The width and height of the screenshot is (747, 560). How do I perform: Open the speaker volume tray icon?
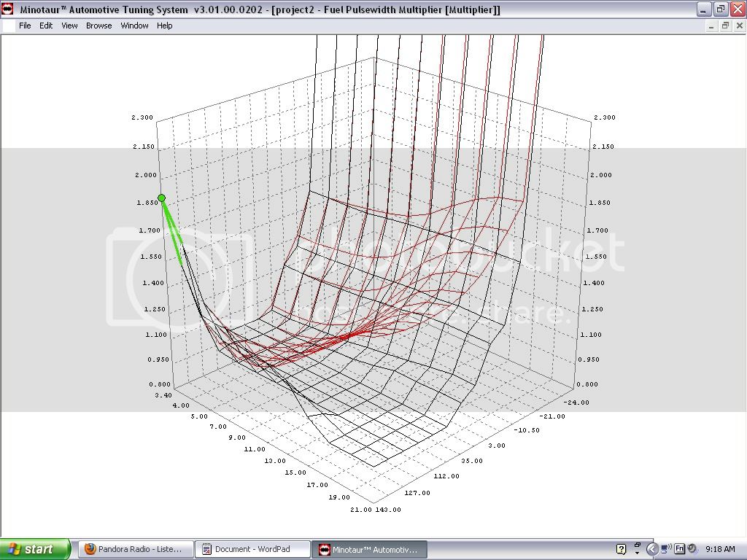pos(692,549)
